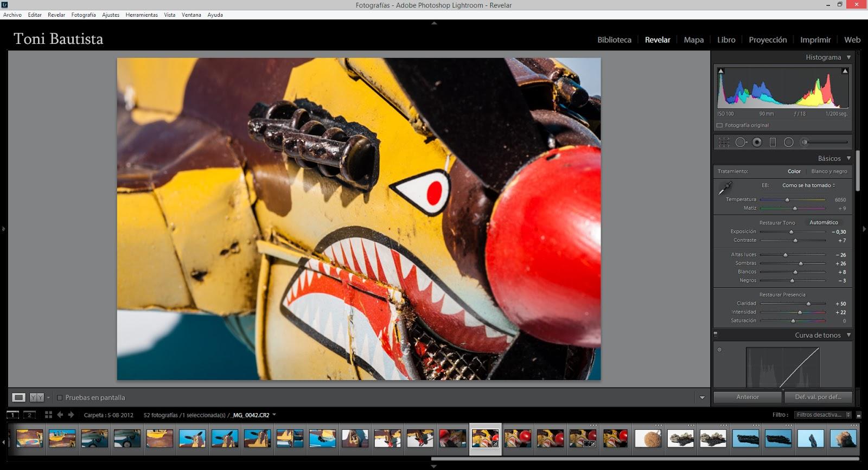Adjust the Temperatura slider handle

click(x=787, y=199)
